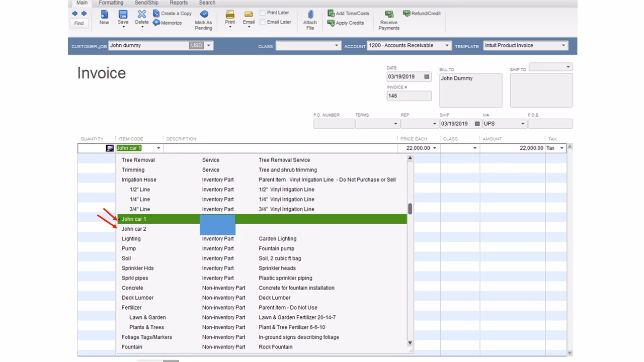Open the Reports tab

[179, 3]
